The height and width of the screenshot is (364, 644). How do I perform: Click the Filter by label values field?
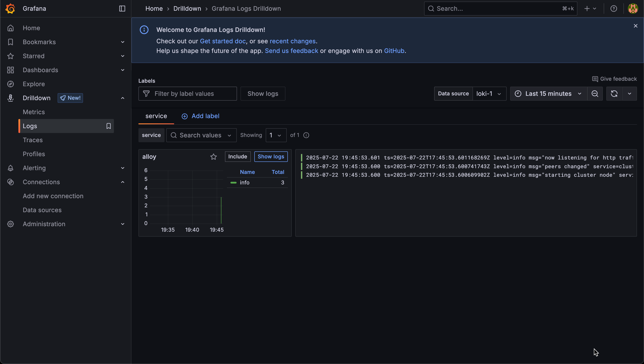(188, 93)
